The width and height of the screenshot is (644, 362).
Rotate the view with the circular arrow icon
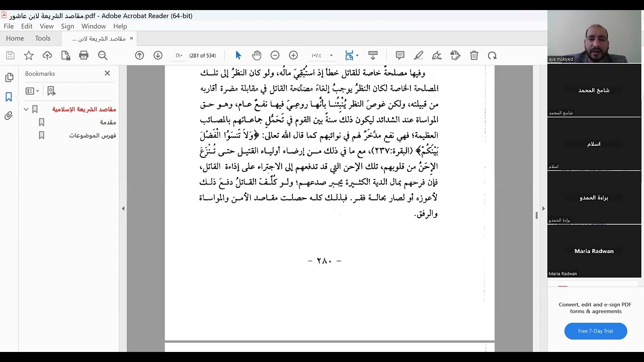(492, 55)
